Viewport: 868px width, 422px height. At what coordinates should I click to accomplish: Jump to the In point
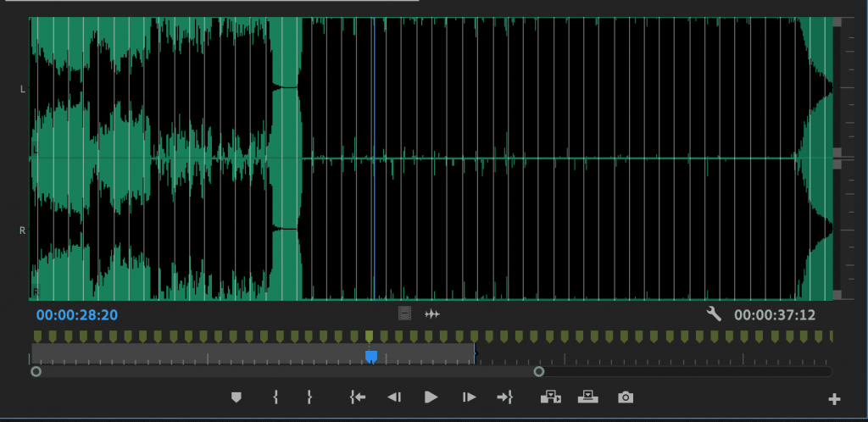pos(358,397)
